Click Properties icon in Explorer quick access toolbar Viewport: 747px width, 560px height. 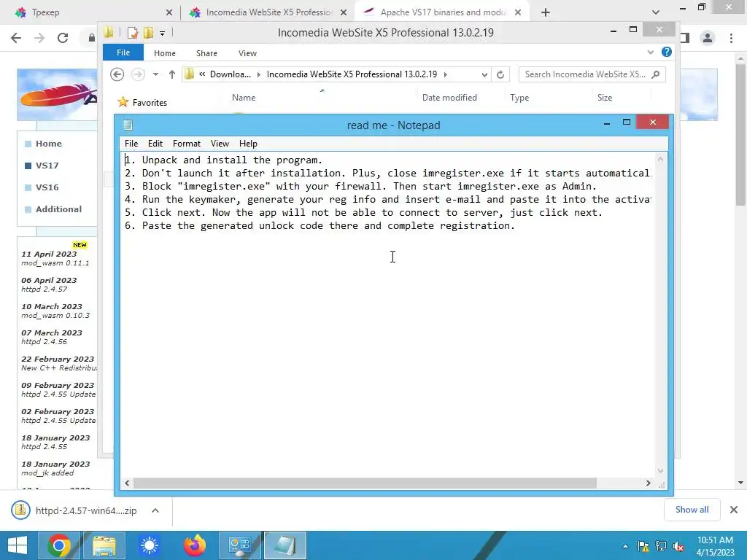133,33
